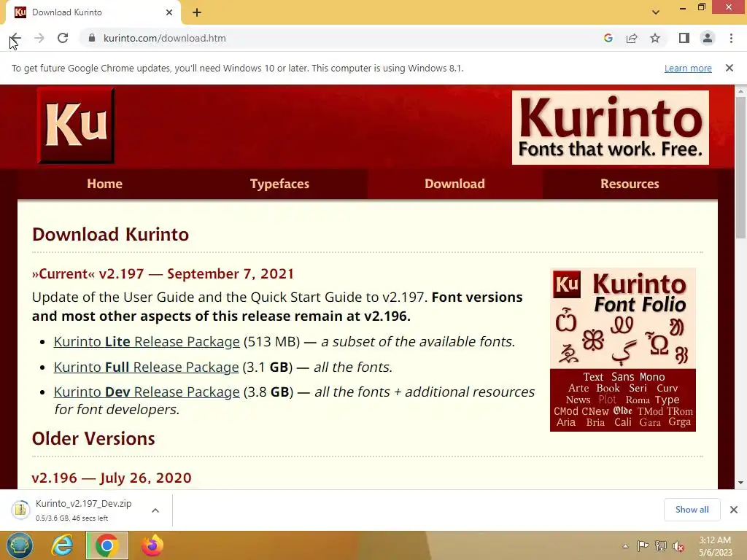Click the Download Kurinto heading

(111, 234)
